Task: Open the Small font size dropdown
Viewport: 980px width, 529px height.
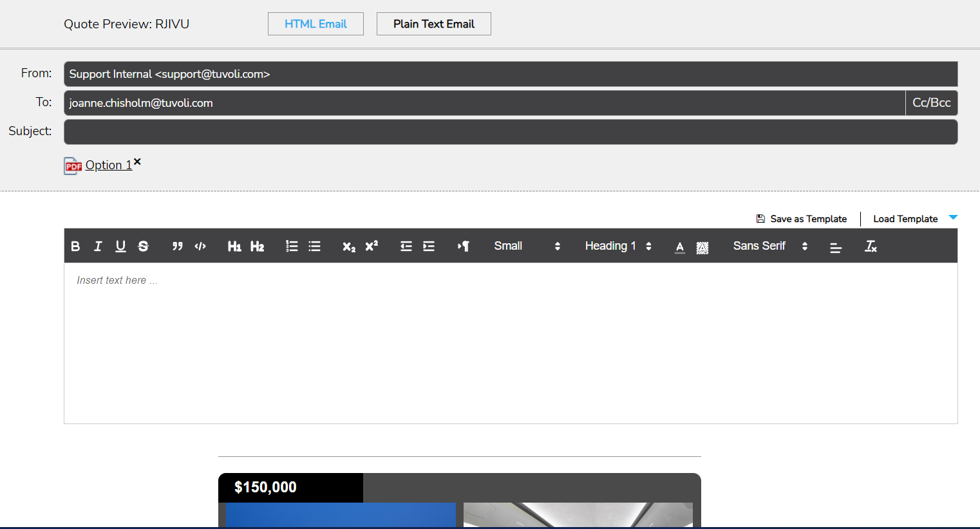Action: click(527, 246)
